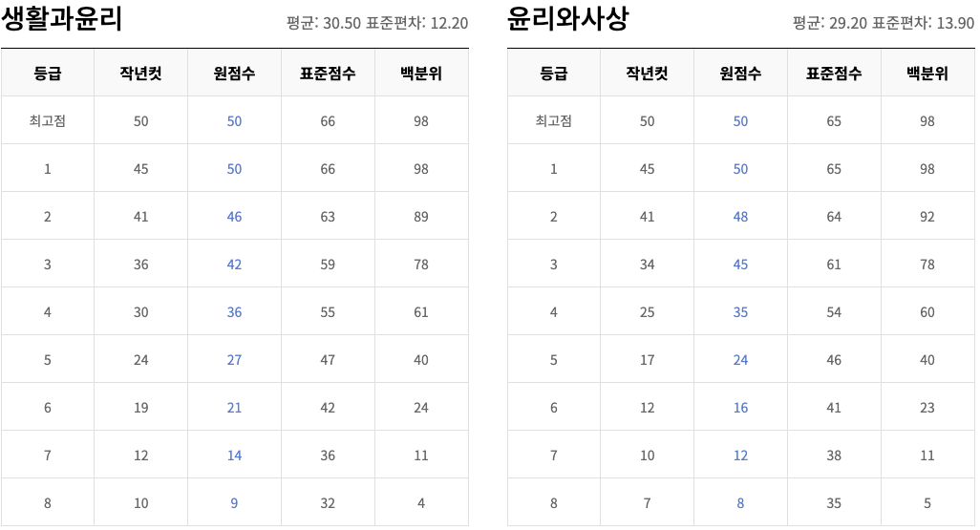Select blue score 35 in 윤리와사상 table
The height and width of the screenshot is (530, 980).
tap(740, 312)
